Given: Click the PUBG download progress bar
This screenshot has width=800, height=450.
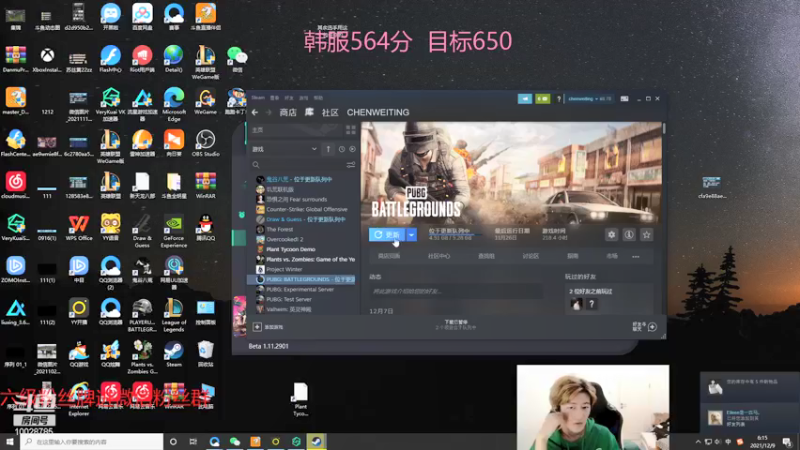Looking at the screenshot, I should click(x=455, y=235).
